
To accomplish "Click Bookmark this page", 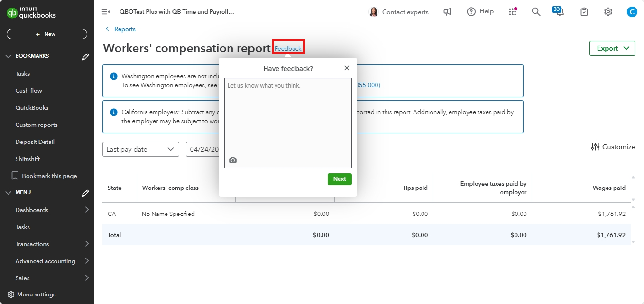I will tap(44, 176).
